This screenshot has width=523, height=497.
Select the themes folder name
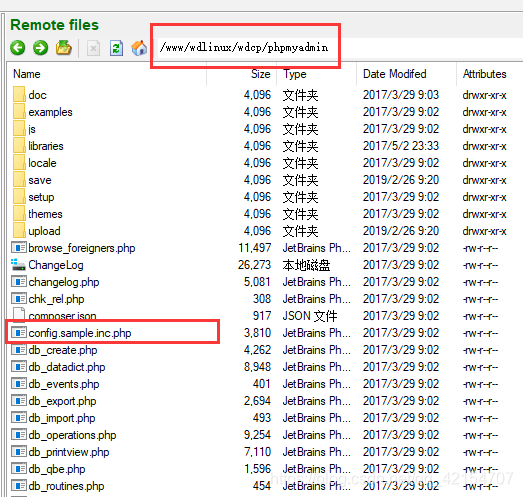[45, 214]
